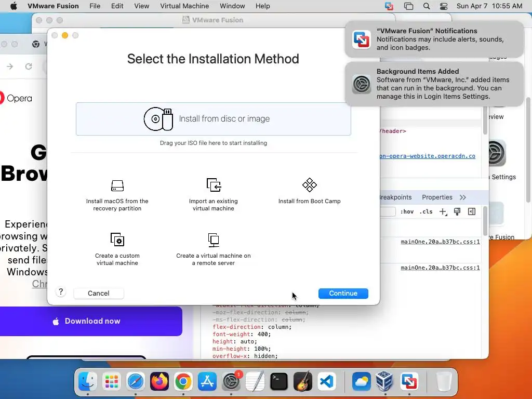Open Terminal from the Dock
Viewport: 532px width, 399px height.
point(279,381)
